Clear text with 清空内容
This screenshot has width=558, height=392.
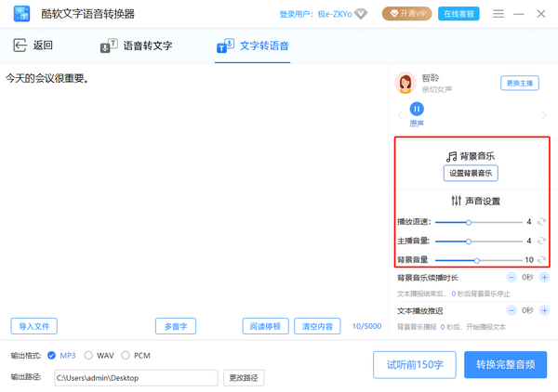pyautogui.click(x=317, y=326)
